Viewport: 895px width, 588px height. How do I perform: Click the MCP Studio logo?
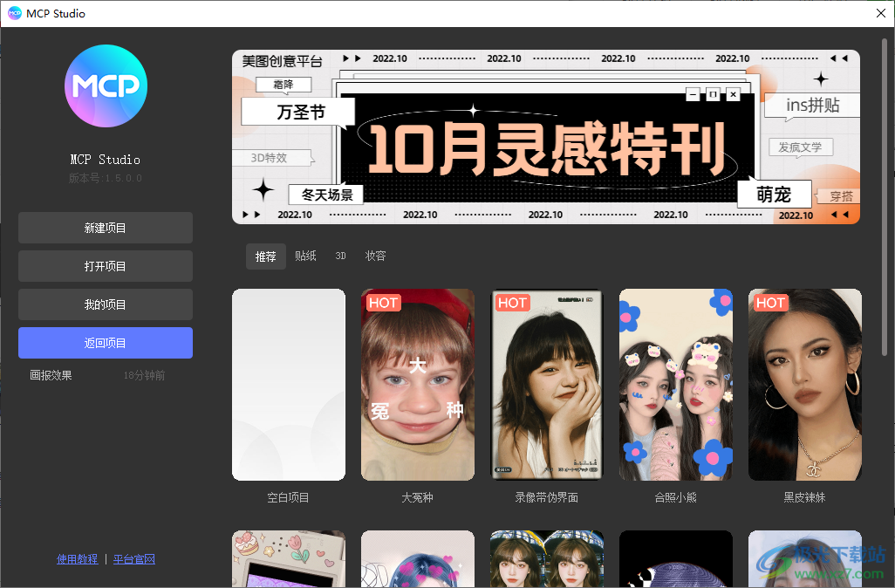click(x=106, y=85)
